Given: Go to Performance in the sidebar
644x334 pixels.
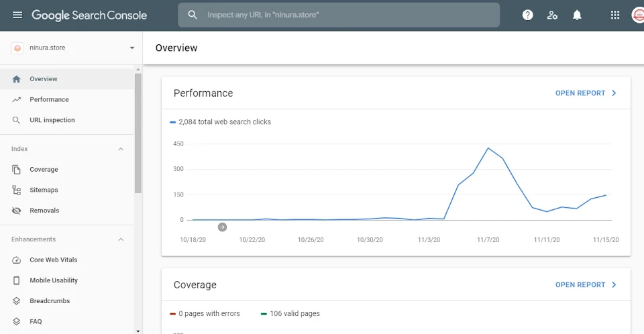Looking at the screenshot, I should pos(49,99).
